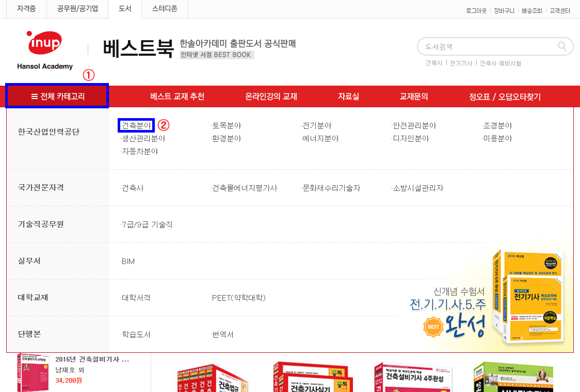
Task: Select the 에너지분야 category
Action: coord(320,139)
